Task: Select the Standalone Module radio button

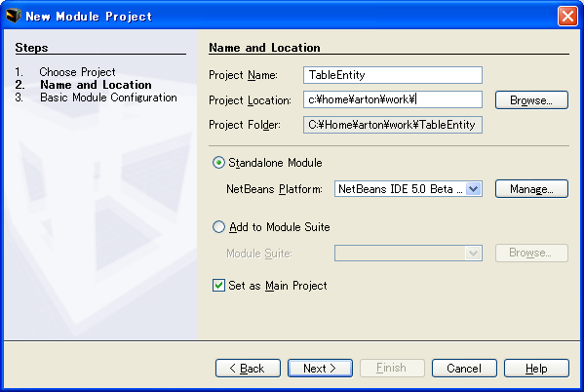Action: click(x=218, y=163)
